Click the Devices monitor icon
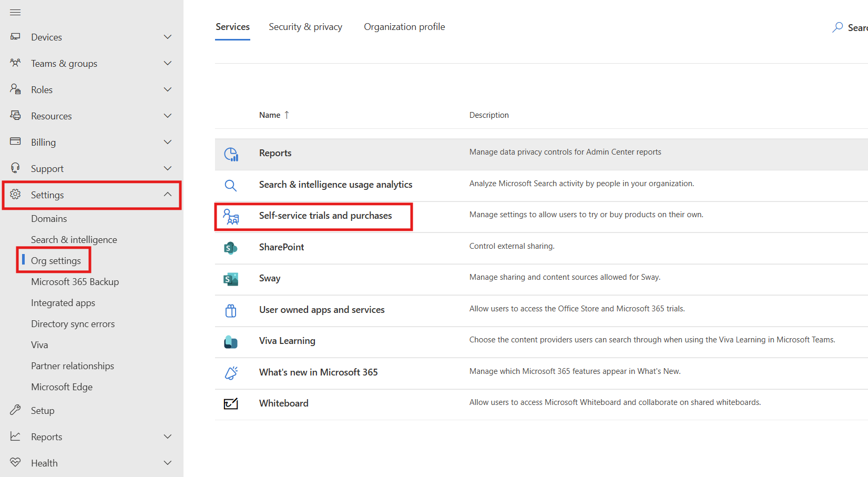Image resolution: width=868 pixels, height=477 pixels. coord(15,37)
